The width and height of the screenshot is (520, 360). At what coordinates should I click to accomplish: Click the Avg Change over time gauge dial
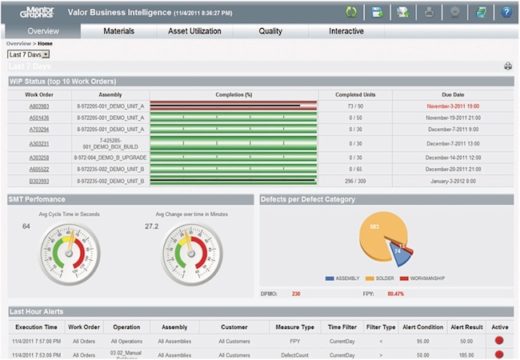192,254
